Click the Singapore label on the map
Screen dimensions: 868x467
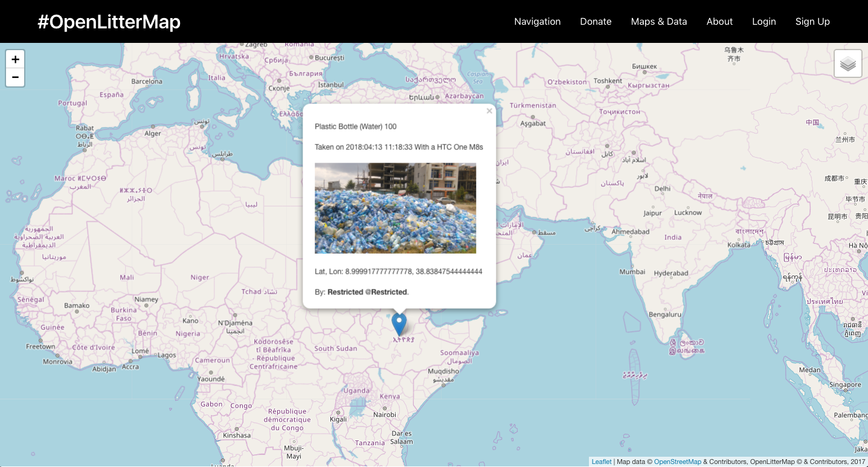click(845, 385)
